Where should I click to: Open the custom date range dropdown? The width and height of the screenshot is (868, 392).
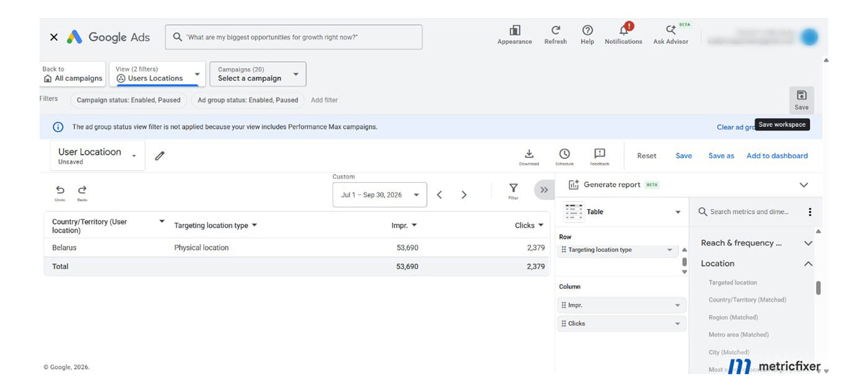coord(379,194)
